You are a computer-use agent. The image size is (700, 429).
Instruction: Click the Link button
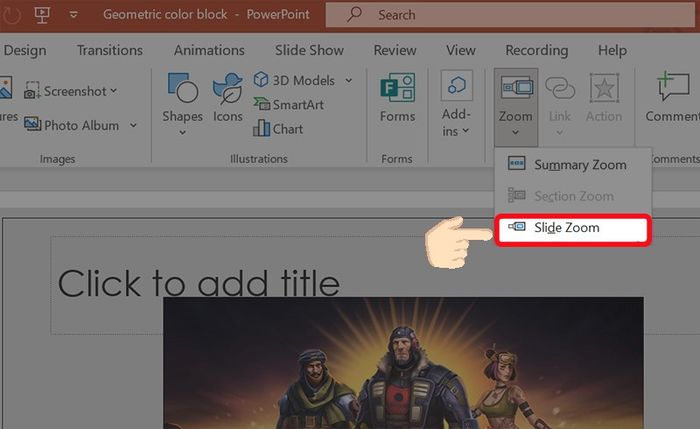560,104
